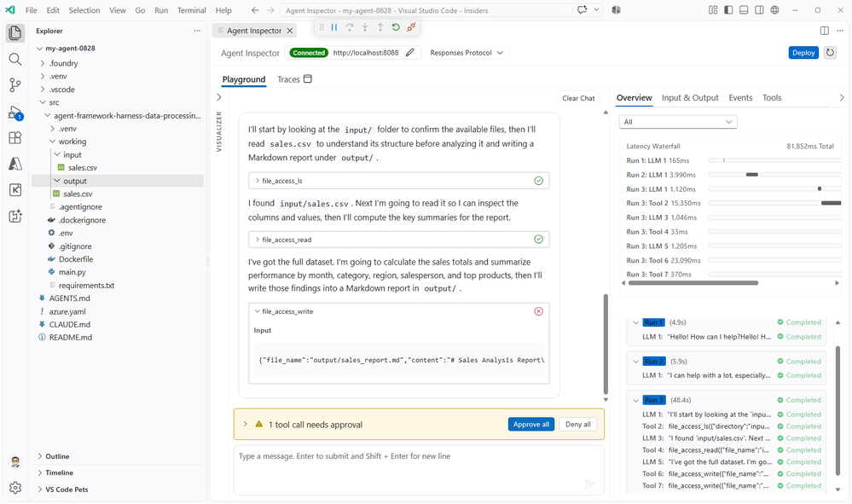Open the Extensions view icon

(15, 138)
